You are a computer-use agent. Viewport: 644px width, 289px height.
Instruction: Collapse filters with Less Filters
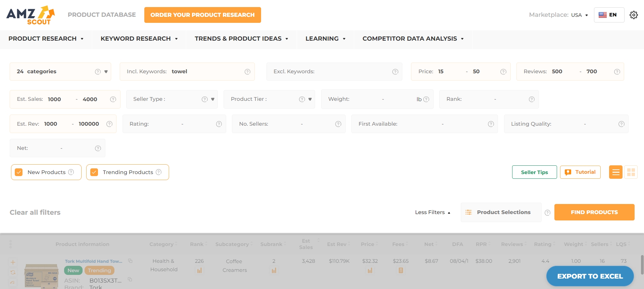(433, 212)
